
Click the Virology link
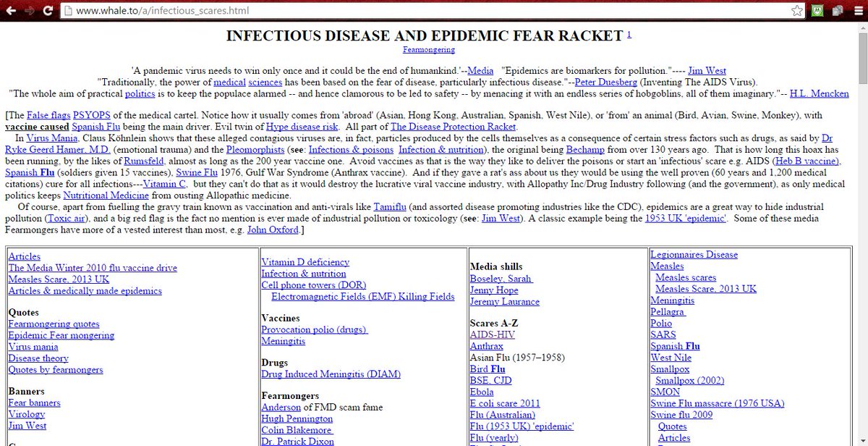[26, 415]
